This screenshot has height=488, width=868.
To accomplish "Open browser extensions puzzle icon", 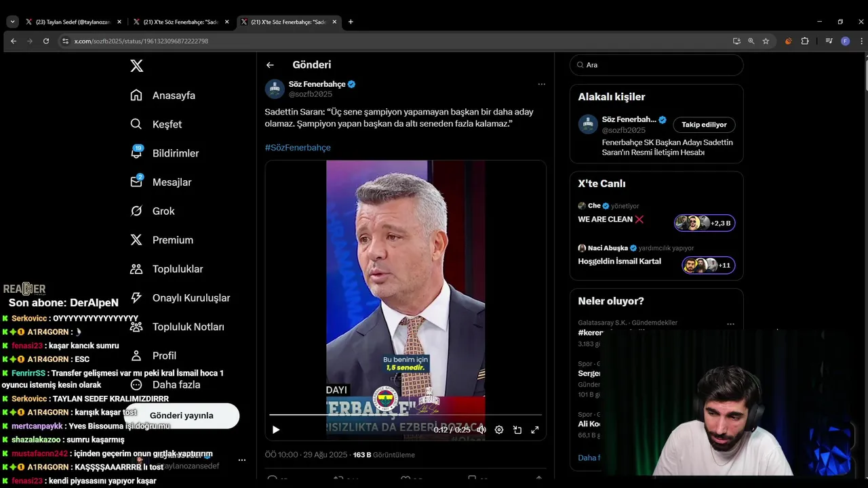I will coord(805,41).
